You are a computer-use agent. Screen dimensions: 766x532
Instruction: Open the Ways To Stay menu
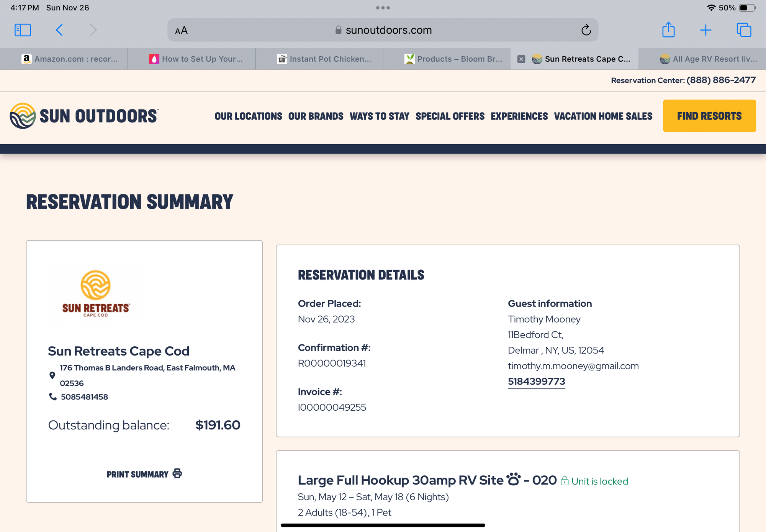click(x=379, y=116)
